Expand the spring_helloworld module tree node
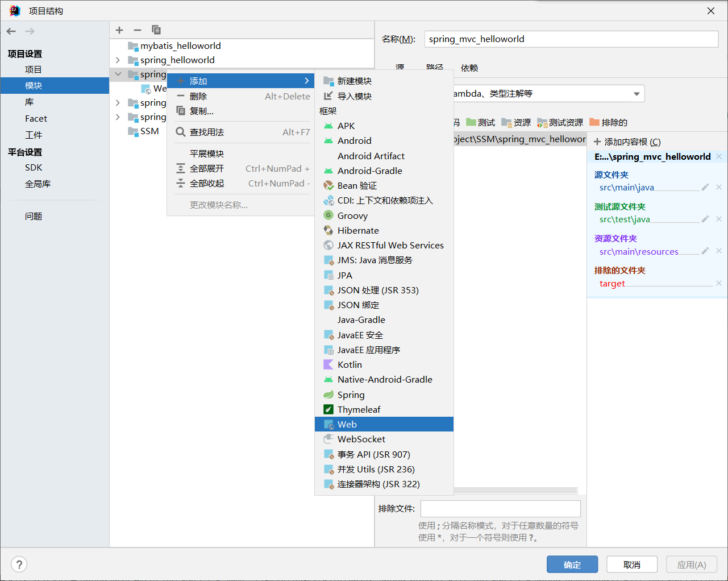 coord(118,60)
